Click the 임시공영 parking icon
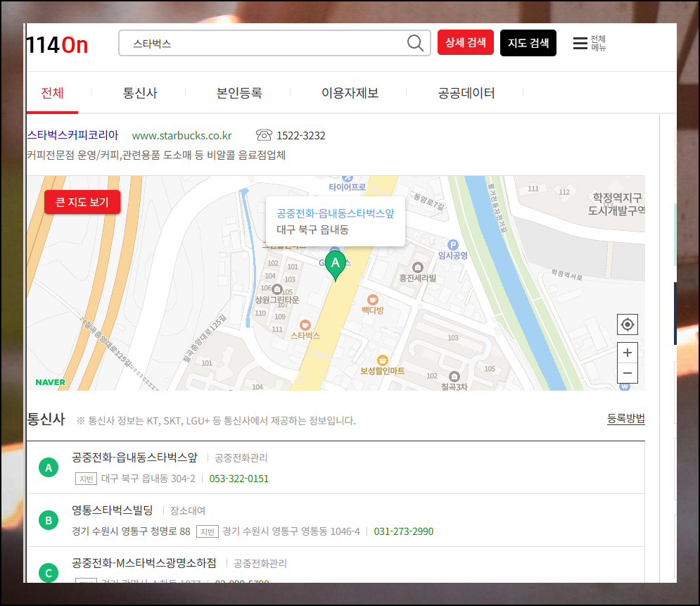 (x=453, y=245)
